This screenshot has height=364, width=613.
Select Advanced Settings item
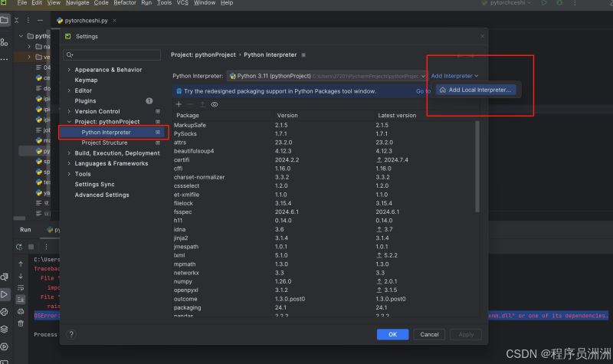[102, 195]
